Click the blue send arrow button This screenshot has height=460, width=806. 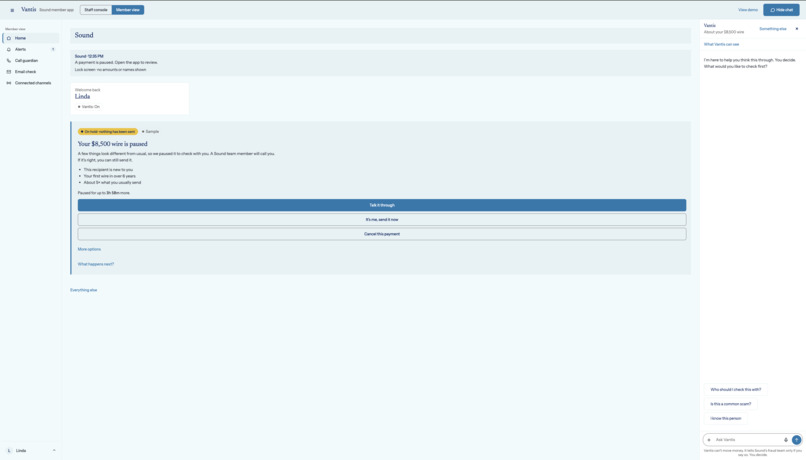(796, 440)
